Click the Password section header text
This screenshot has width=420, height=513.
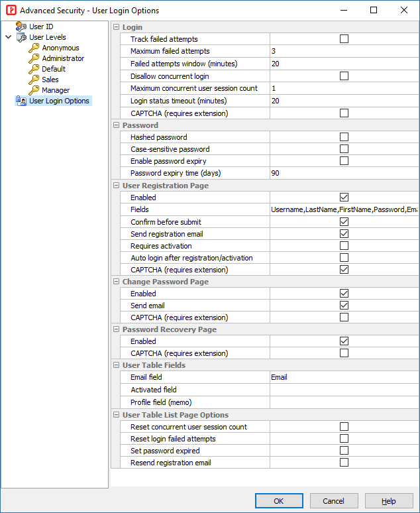140,125
